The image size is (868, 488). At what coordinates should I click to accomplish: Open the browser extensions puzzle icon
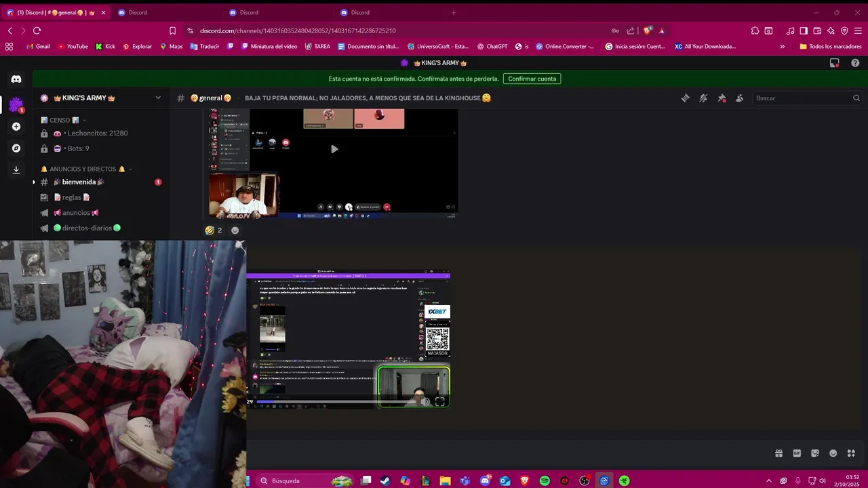(755, 30)
